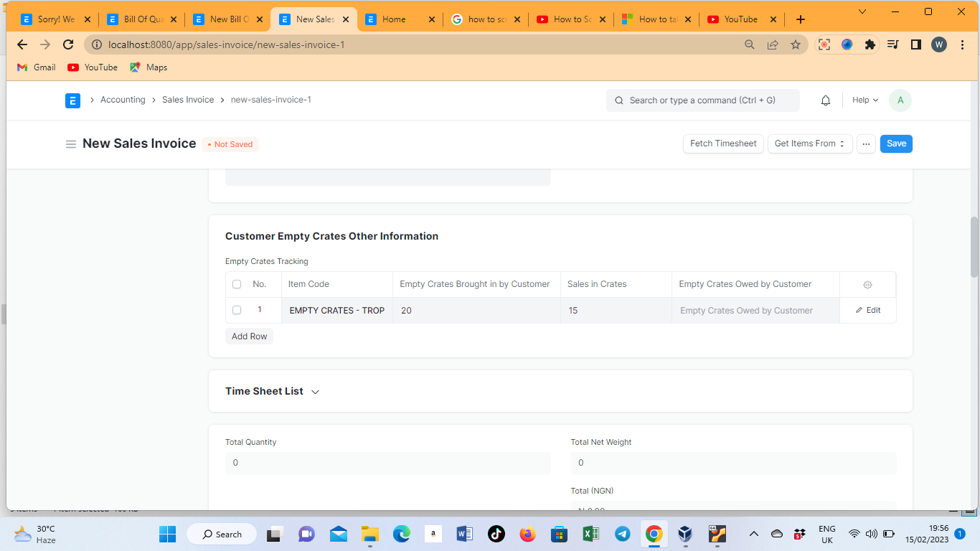
Task: Select all rows checkbox in table header
Action: pyautogui.click(x=237, y=285)
